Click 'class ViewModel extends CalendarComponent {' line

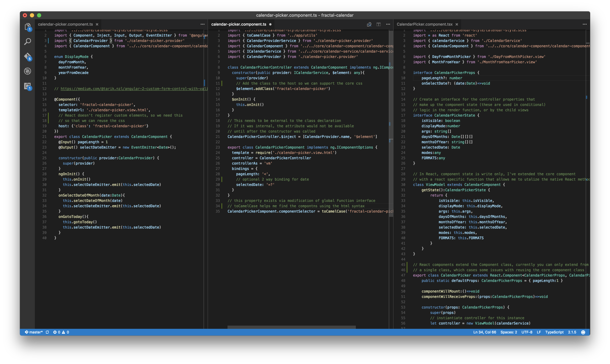(459, 185)
